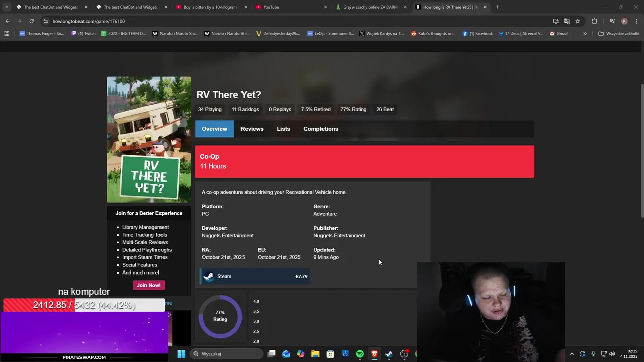Open the Lists tab
Image resolution: width=644 pixels, height=362 pixels.
point(283,129)
